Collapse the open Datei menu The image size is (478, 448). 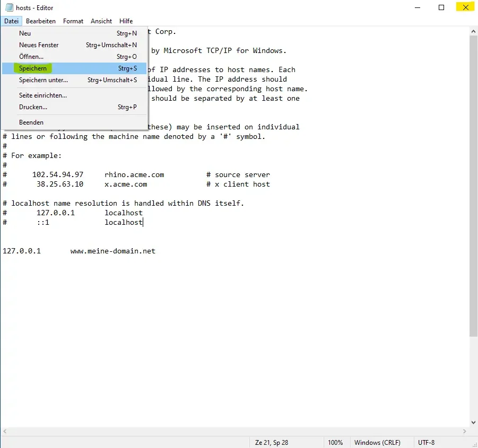point(11,21)
